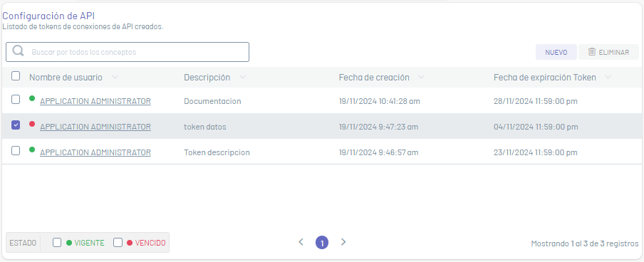Toggle the select-all header checkbox
This screenshot has height=262, width=644.
point(16,76)
